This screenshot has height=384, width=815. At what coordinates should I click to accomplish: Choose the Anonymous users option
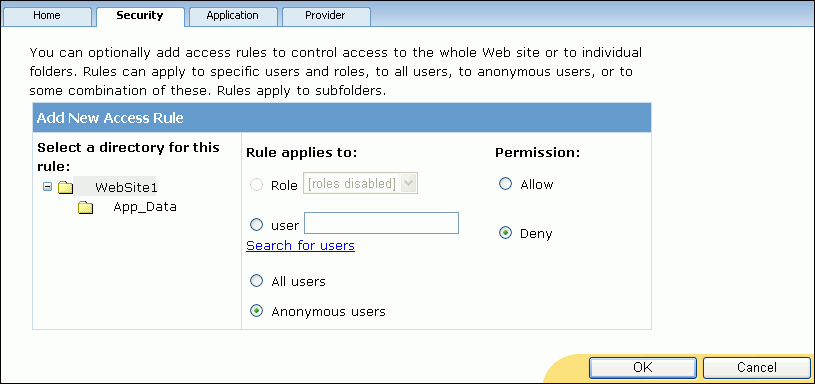(x=256, y=311)
